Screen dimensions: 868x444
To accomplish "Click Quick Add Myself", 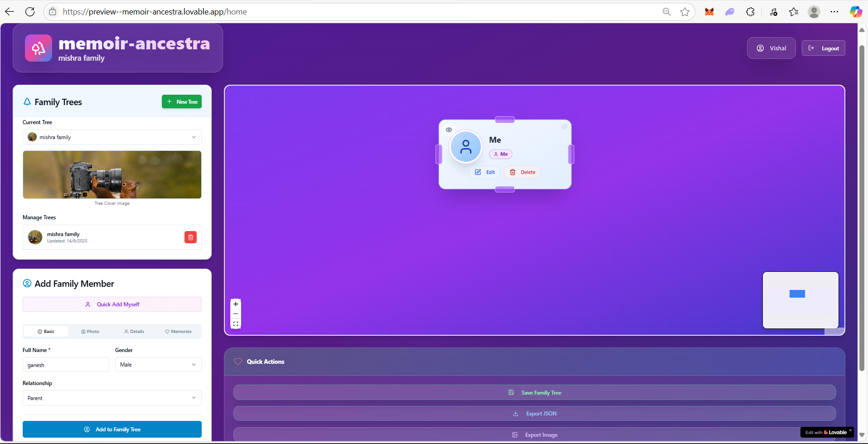I will point(112,304).
